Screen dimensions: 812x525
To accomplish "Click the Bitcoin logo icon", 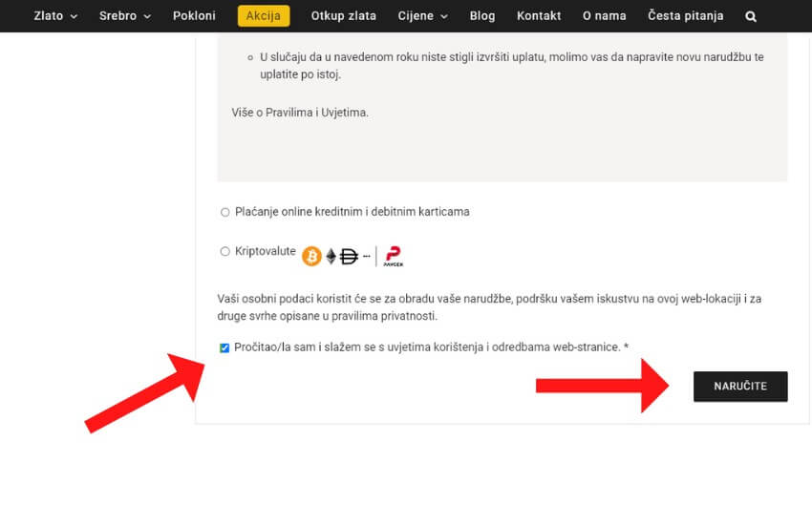I will 311,256.
